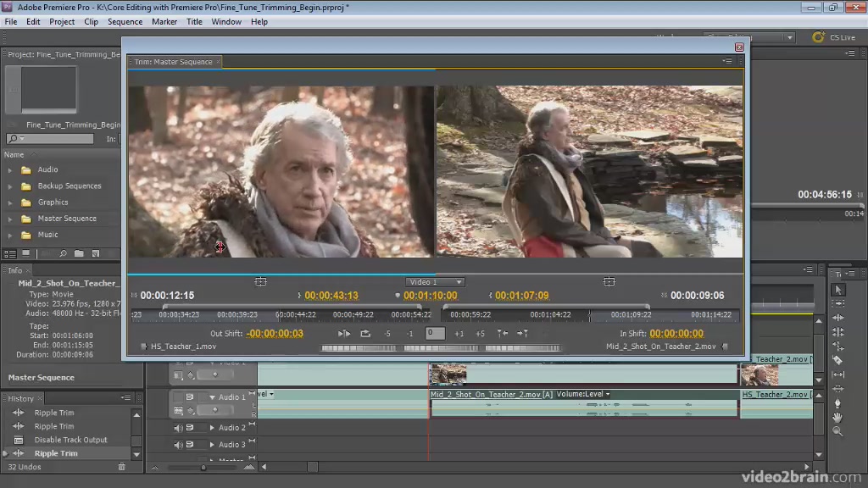Trim backward one frame with -1

(x=409, y=334)
